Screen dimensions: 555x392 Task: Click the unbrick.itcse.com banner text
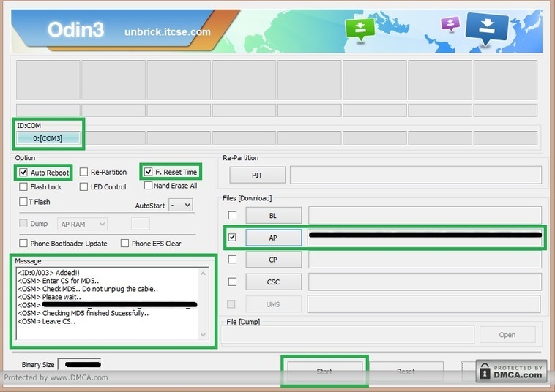[168, 31]
